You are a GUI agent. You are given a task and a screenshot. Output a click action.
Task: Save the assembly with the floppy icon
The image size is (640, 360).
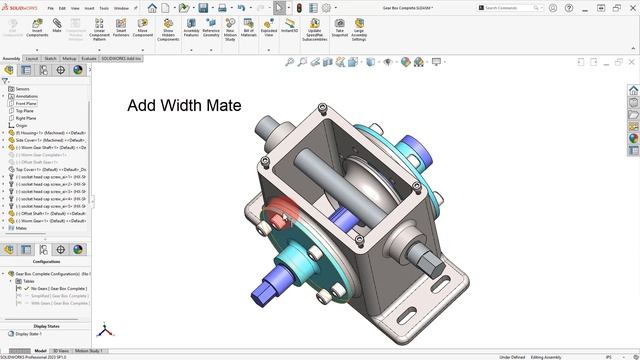click(203, 8)
